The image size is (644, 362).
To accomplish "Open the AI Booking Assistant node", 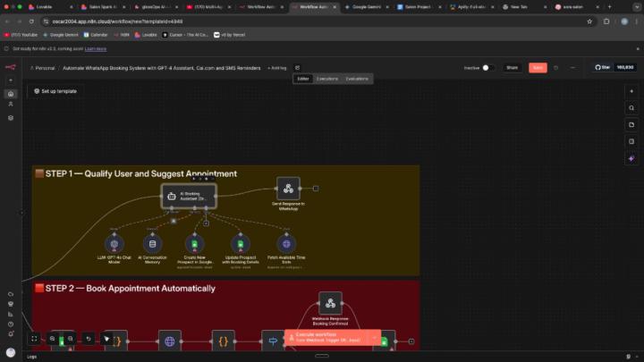I will pyautogui.click(x=188, y=196).
